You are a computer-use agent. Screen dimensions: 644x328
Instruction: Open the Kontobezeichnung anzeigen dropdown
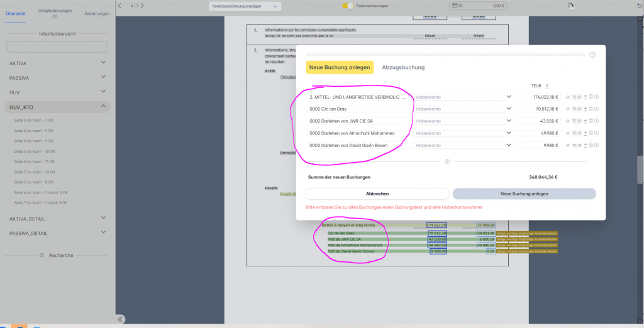[x=245, y=6]
